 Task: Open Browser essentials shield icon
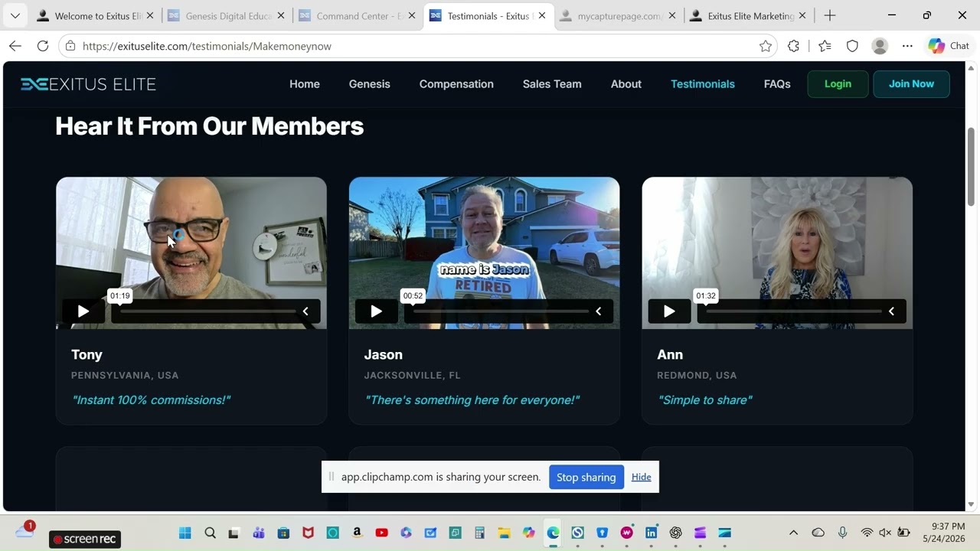click(x=852, y=46)
